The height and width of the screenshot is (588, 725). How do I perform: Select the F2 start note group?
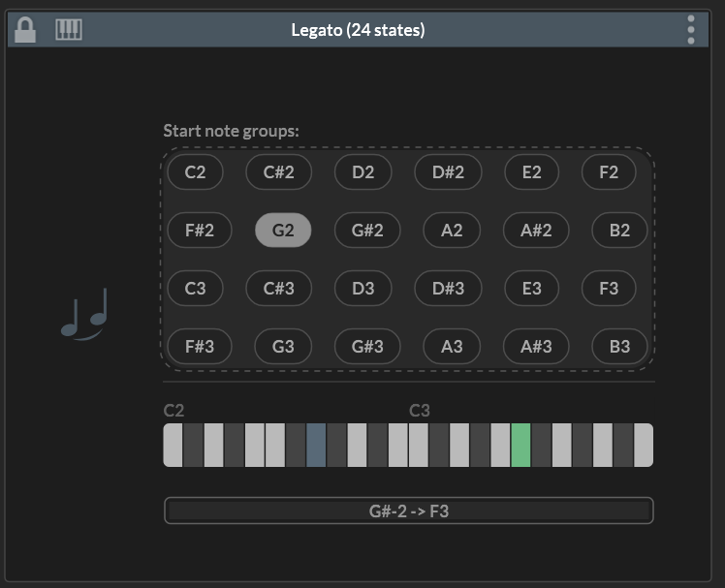tap(609, 172)
